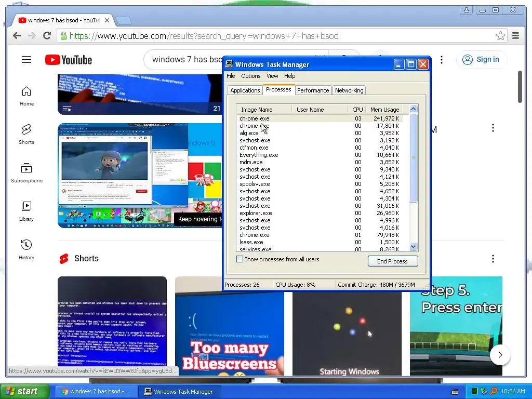Click the Chrome forward arrow
This screenshot has height=399, width=532.
[x=32, y=36]
